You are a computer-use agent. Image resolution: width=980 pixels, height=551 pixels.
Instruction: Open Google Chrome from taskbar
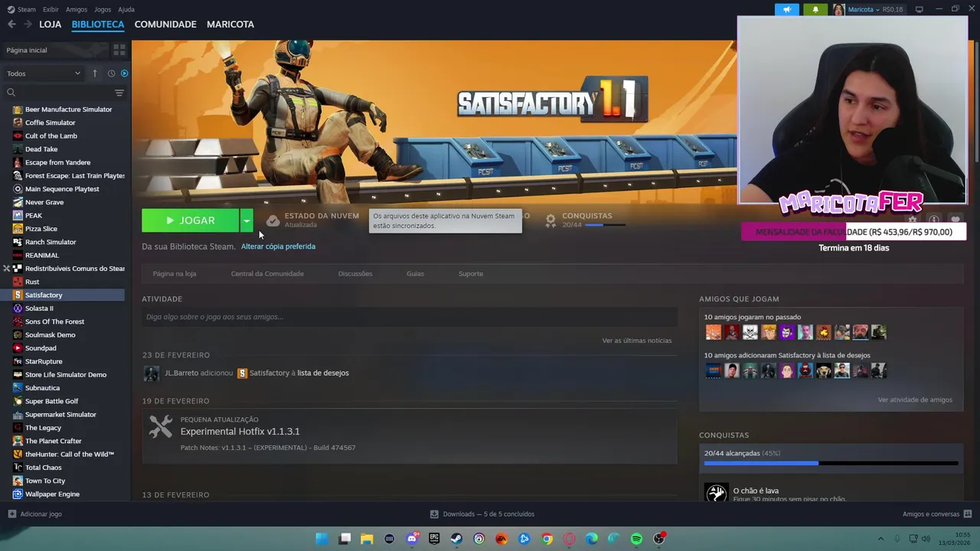click(x=547, y=539)
